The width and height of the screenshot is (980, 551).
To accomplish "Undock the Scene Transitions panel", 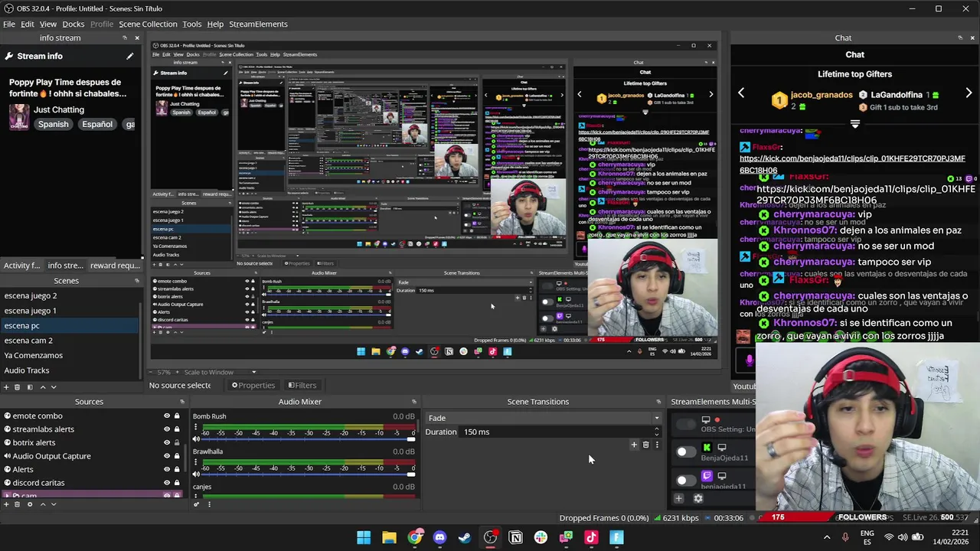I will pyautogui.click(x=658, y=402).
